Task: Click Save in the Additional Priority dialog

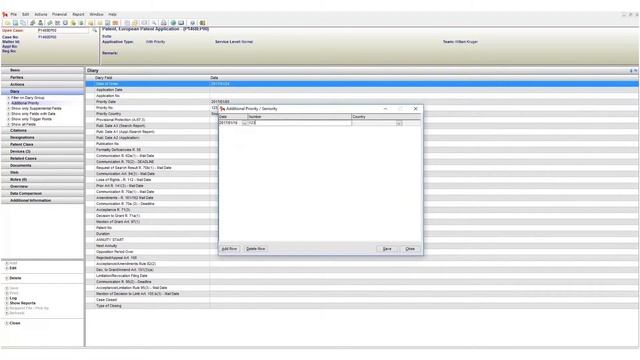Action: (x=387, y=249)
